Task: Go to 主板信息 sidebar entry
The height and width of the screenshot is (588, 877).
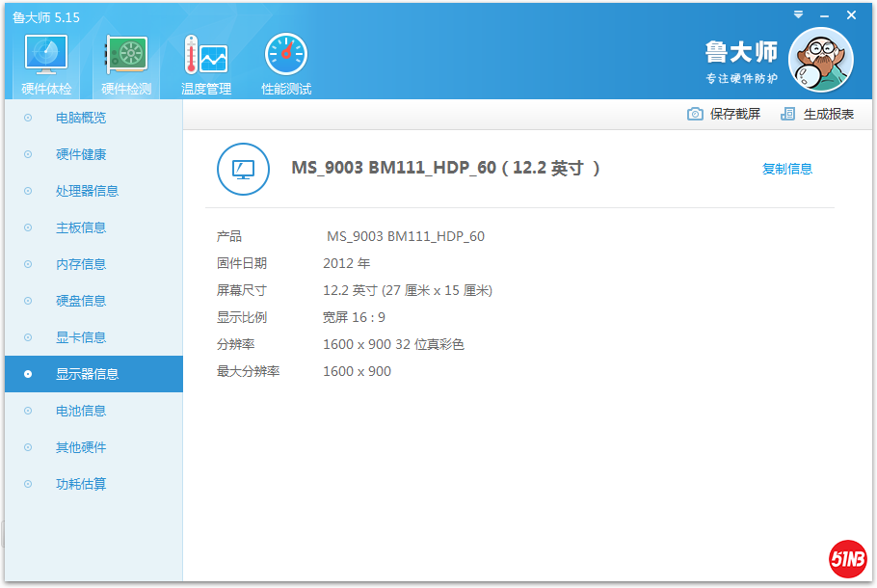Action: (81, 227)
